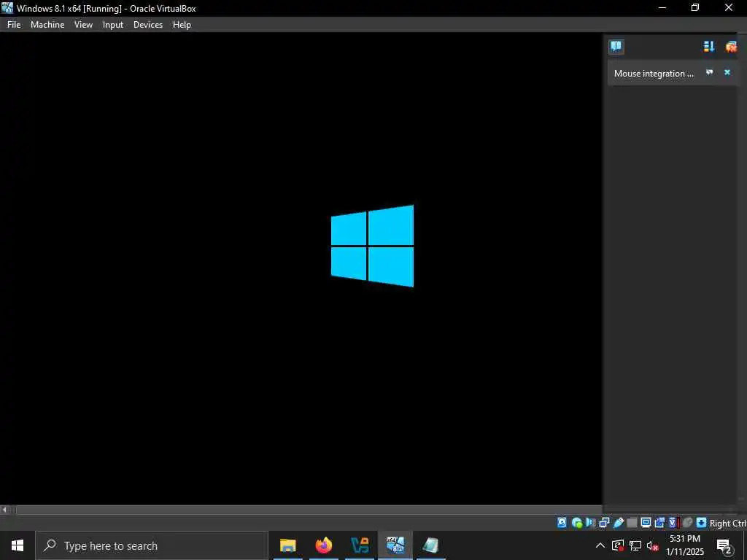Open File Explorer from the taskbar

287,545
